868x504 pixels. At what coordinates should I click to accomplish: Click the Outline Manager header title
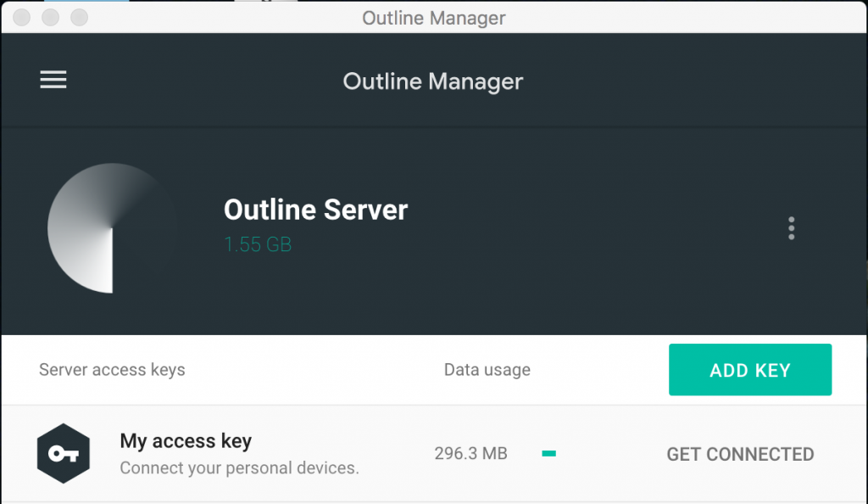click(x=432, y=81)
